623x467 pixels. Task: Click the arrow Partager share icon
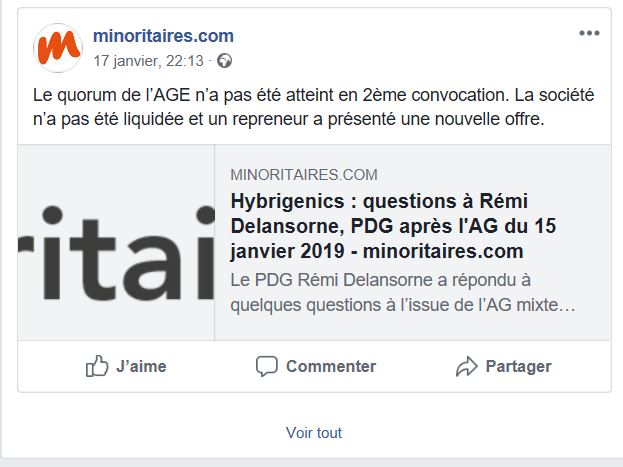click(466, 366)
